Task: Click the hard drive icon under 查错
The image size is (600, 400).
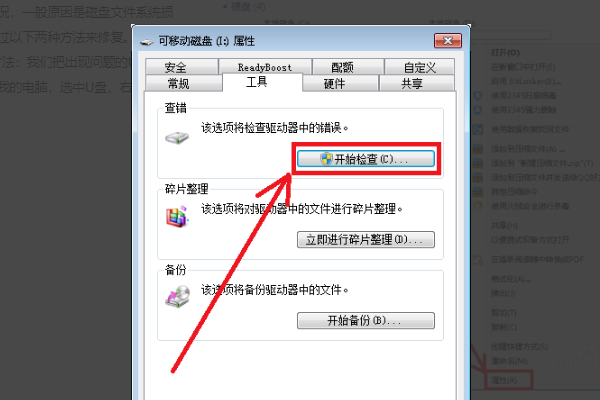Action: [x=177, y=138]
